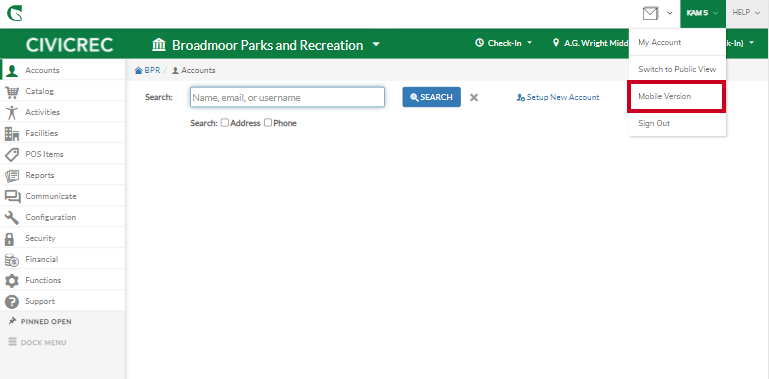
Task: Clear search with the X icon
Action: [x=474, y=97]
